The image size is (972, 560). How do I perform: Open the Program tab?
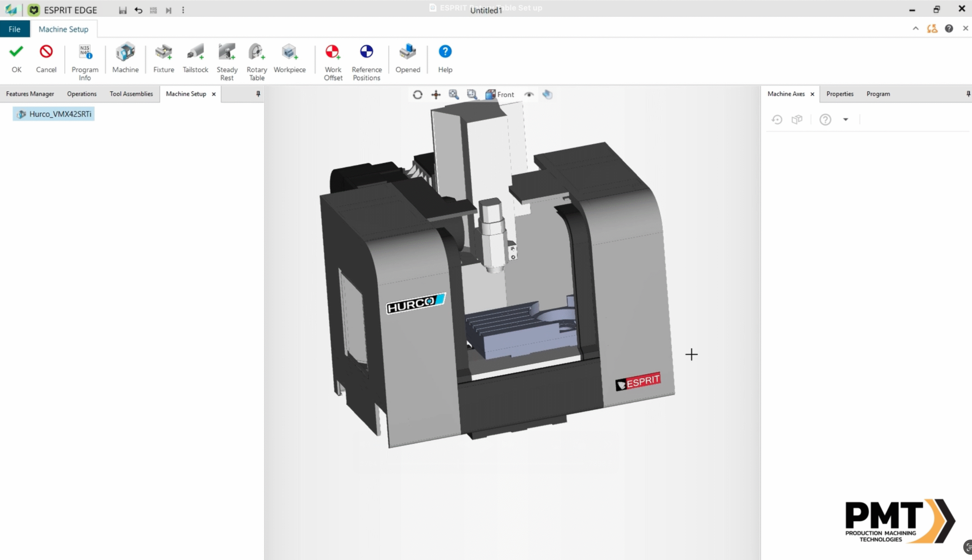(x=878, y=94)
